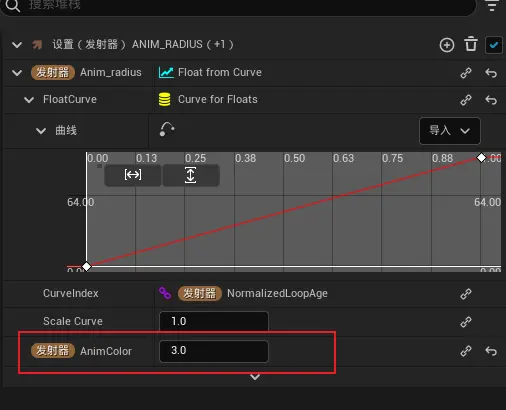The image size is (506, 410).
Task: Click the 发射器 tag on Anim_radius row
Action: tap(53, 72)
